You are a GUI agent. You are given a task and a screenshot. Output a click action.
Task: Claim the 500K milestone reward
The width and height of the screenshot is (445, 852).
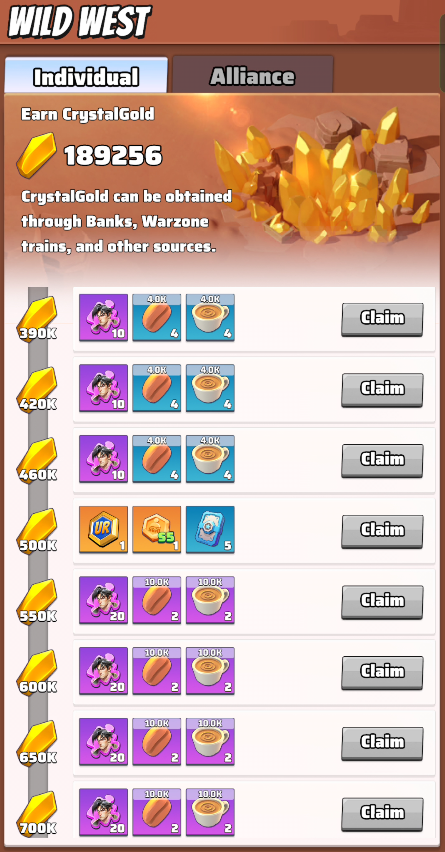pos(382,531)
